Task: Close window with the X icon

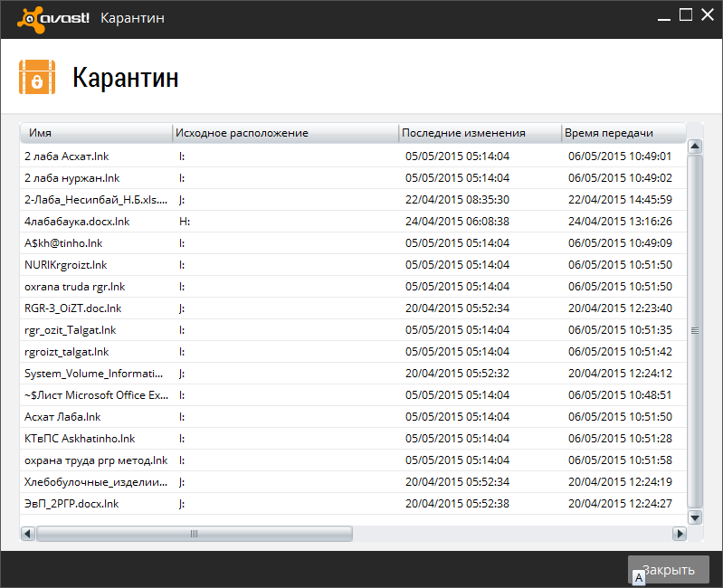Action: tap(708, 14)
